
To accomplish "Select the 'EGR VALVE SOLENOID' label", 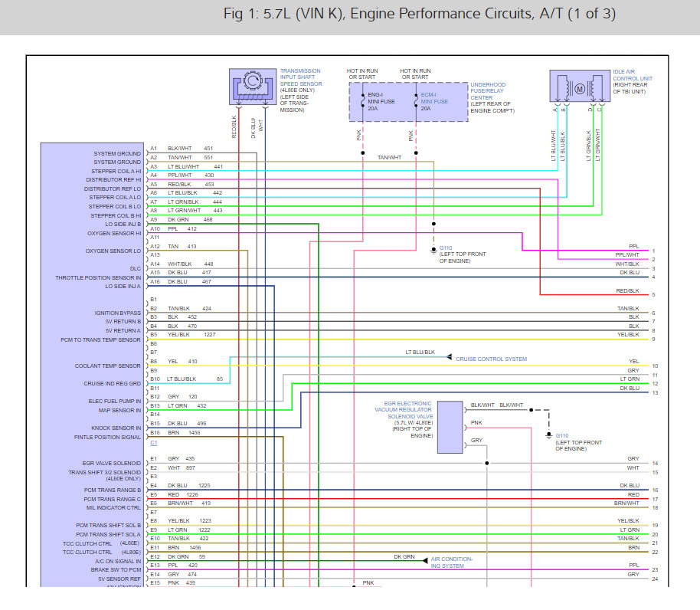I will click(x=112, y=464).
